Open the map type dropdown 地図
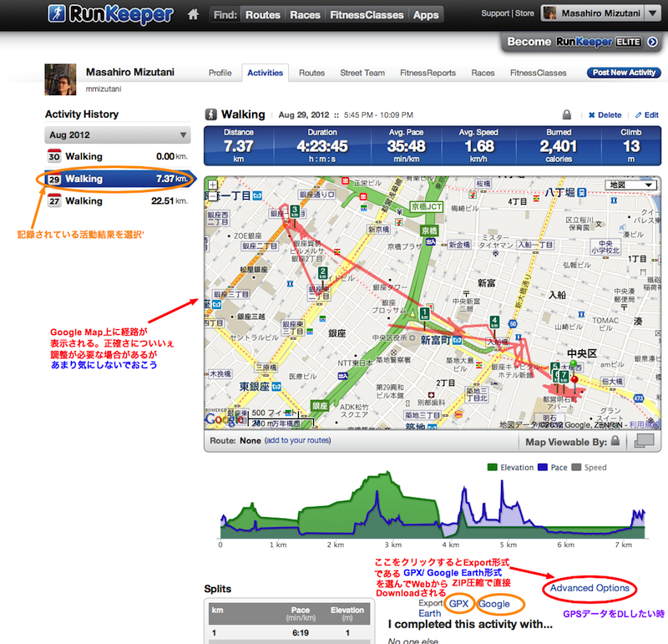The width and height of the screenshot is (668, 644). tap(630, 185)
